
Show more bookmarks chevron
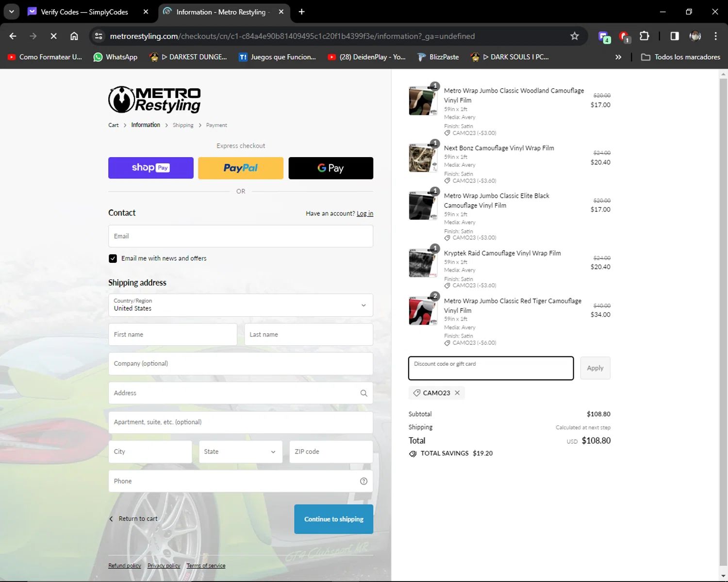(618, 57)
